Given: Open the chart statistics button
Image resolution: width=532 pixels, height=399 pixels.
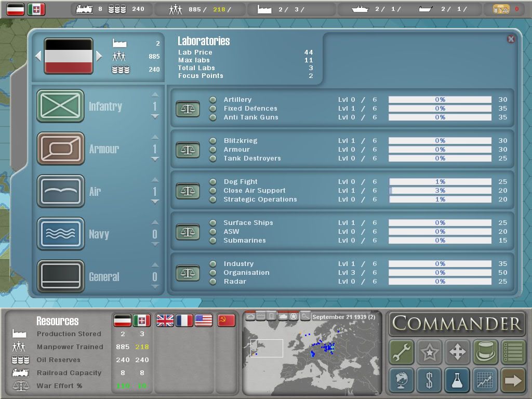Looking at the screenshot, I should [485, 380].
